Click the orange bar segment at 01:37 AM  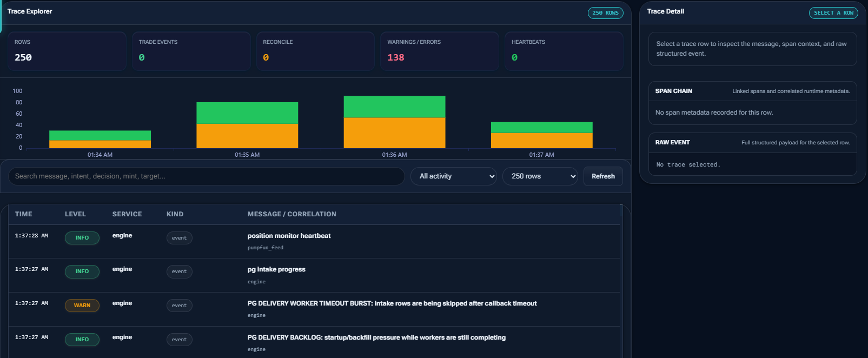pyautogui.click(x=541, y=141)
